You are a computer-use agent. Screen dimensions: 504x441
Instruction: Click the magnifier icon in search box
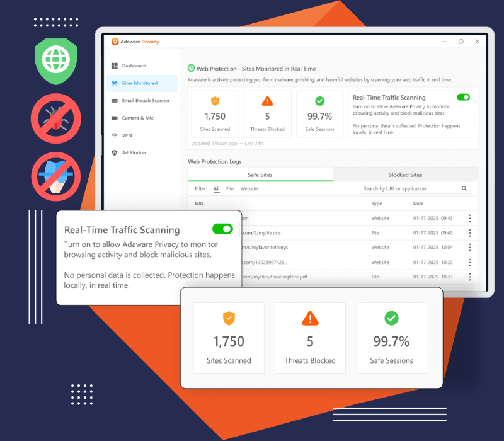464,188
